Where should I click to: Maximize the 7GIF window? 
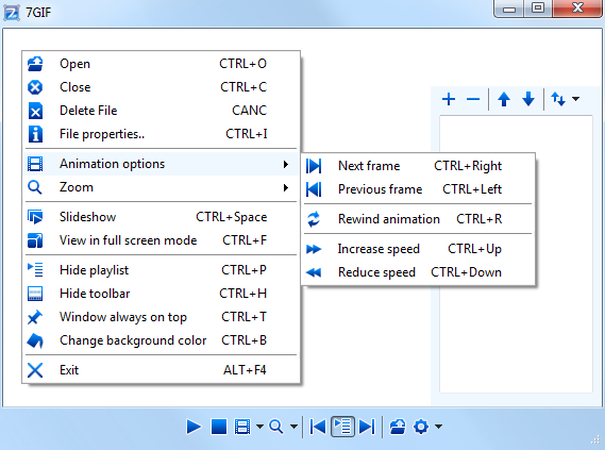pyautogui.click(x=538, y=8)
